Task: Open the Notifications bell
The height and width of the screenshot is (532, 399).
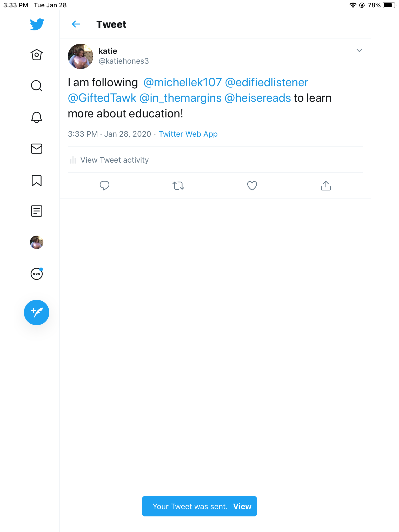Action: tap(37, 117)
